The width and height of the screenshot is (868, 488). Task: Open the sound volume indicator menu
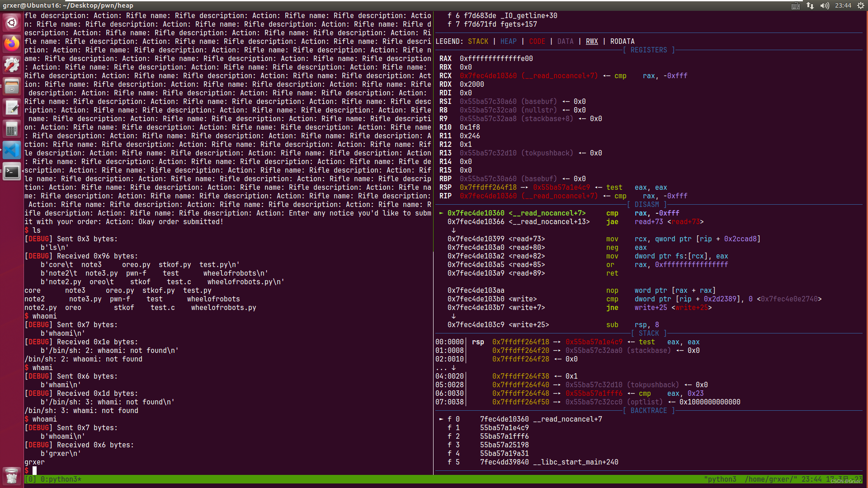[x=825, y=5]
